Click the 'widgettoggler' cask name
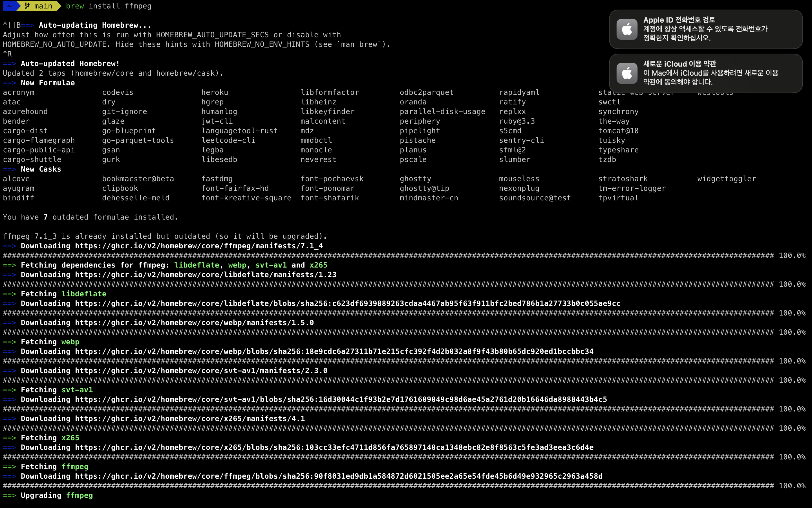 click(727, 179)
